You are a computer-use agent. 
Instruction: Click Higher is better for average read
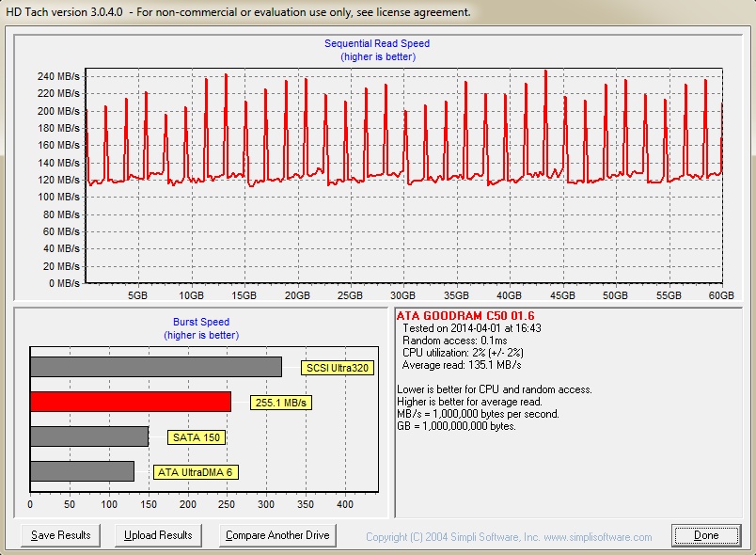469,402
